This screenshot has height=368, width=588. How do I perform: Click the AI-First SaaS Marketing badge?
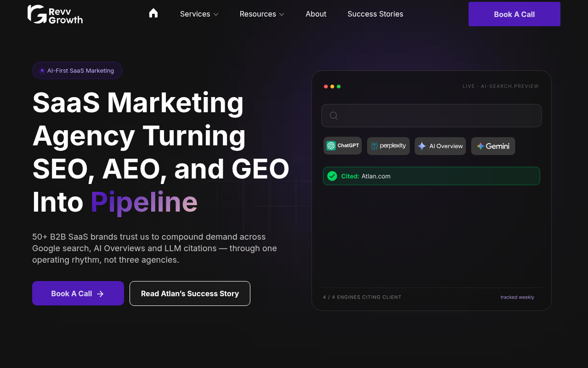(x=77, y=70)
